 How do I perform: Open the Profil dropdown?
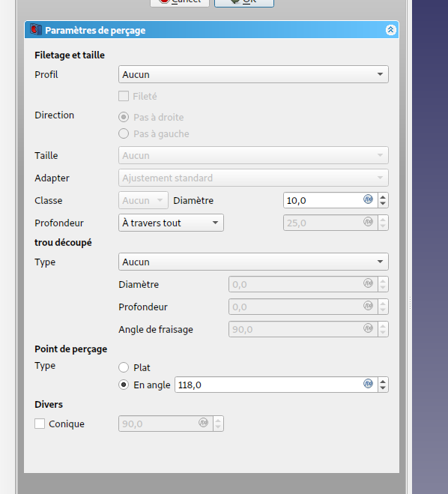click(253, 74)
